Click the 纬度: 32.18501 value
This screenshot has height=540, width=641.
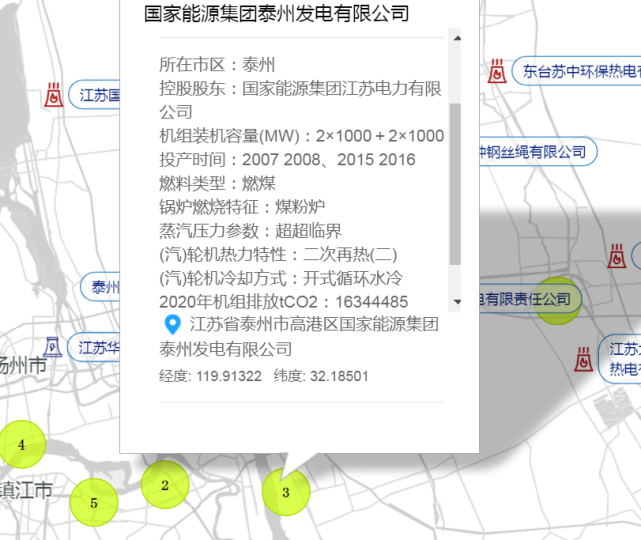coord(321,376)
